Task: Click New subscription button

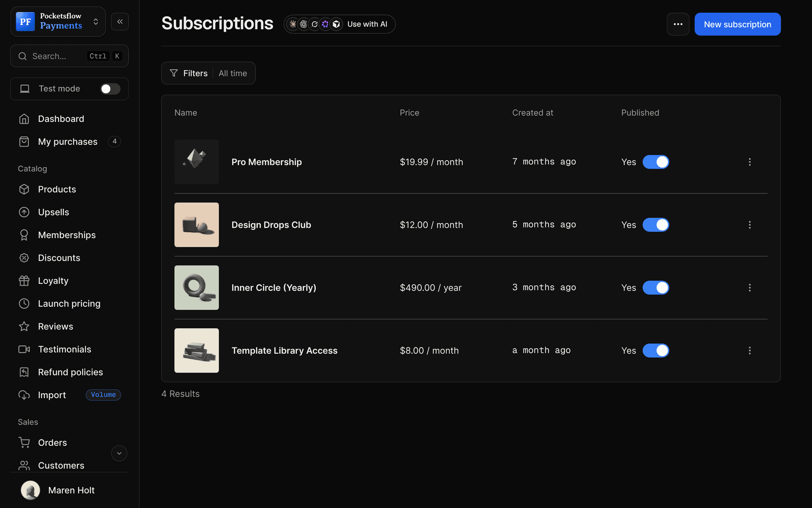Action: pos(737,24)
